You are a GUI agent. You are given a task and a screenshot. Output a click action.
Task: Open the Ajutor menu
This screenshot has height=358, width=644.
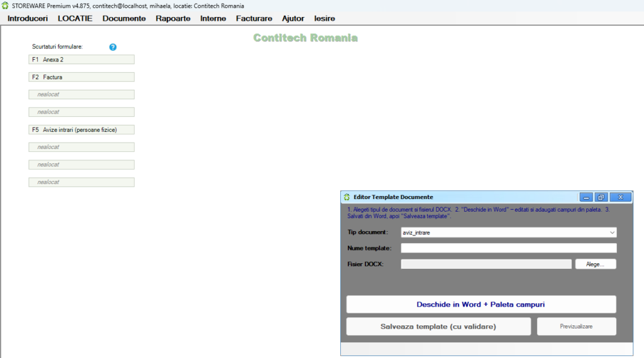tap(293, 18)
